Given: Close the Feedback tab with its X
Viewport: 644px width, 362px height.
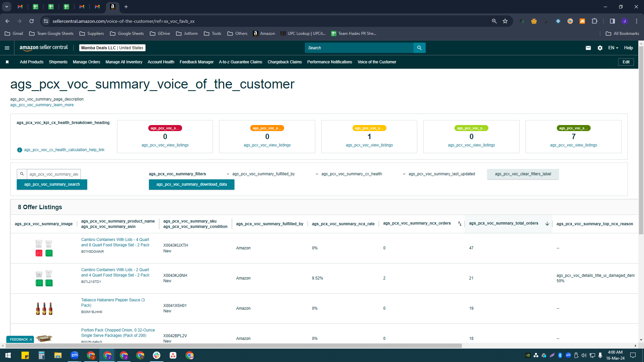Looking at the screenshot, I should (31, 340).
